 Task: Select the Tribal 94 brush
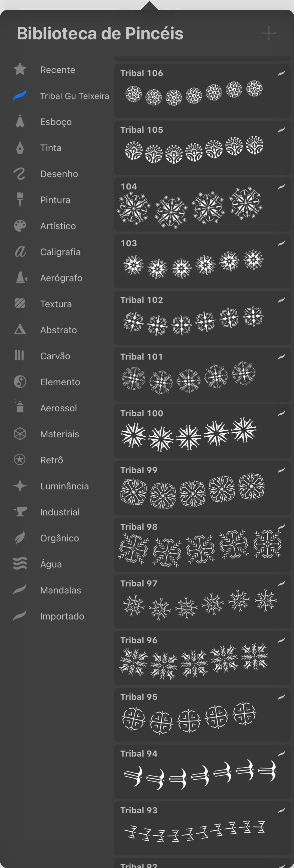coord(202,772)
